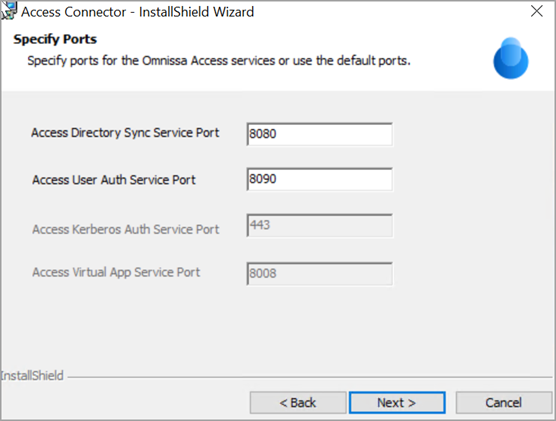Viewport: 556px width, 421px height.
Task: Click the installer icon in title bar
Action: pyautogui.click(x=9, y=11)
